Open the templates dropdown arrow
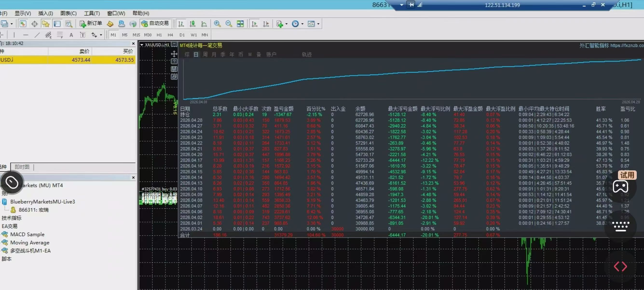 click(x=318, y=24)
